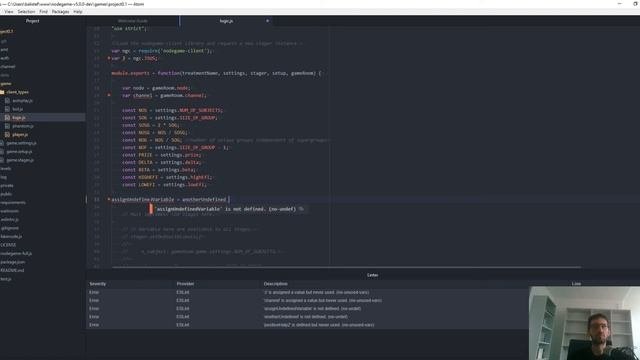The image size is (640, 360).
Task: Switch to the Welcome Guide tab
Action: click(x=133, y=21)
